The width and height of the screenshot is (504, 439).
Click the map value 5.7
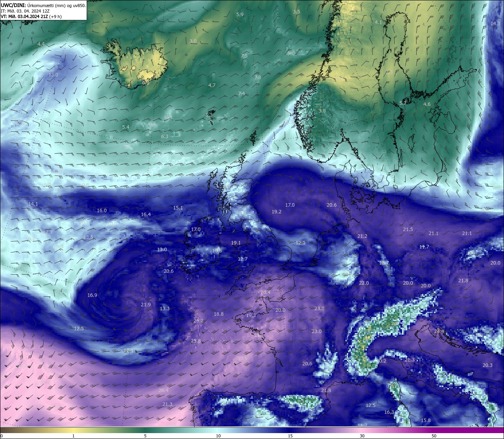tap(403, 103)
